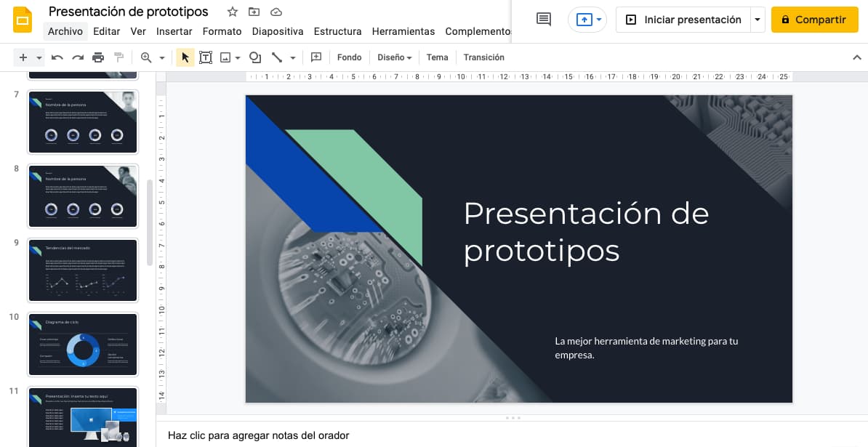
Task: Click the star to favorite the presentation
Action: [232, 12]
